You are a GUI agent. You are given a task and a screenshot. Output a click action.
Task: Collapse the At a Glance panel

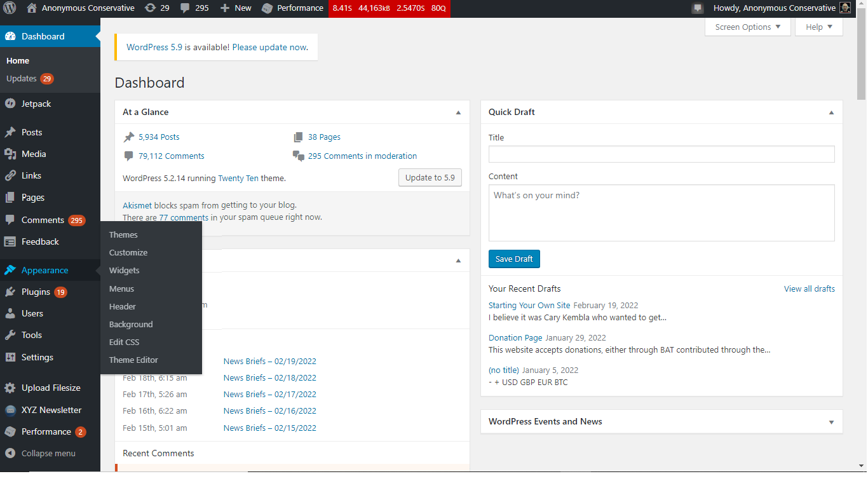click(458, 112)
